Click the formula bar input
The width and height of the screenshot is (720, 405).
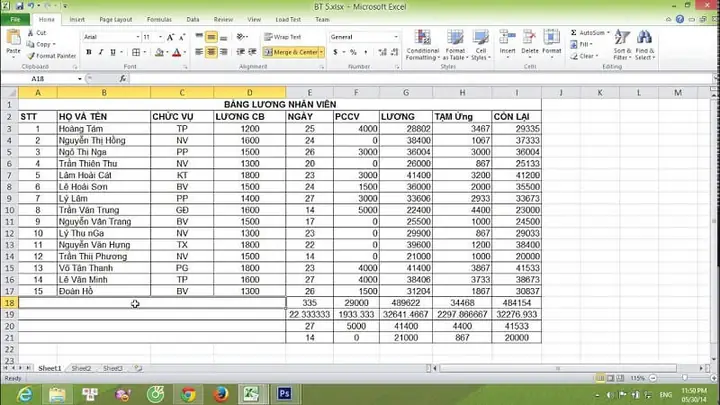420,79
